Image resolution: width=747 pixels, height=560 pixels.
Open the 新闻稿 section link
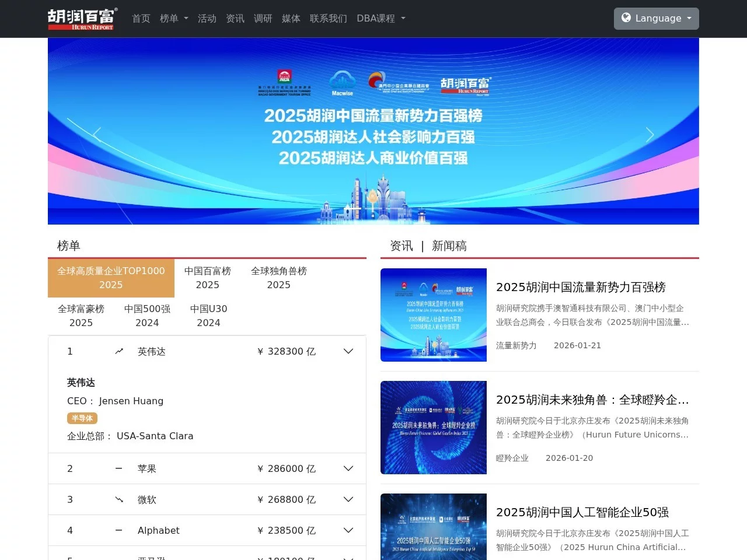(x=449, y=246)
